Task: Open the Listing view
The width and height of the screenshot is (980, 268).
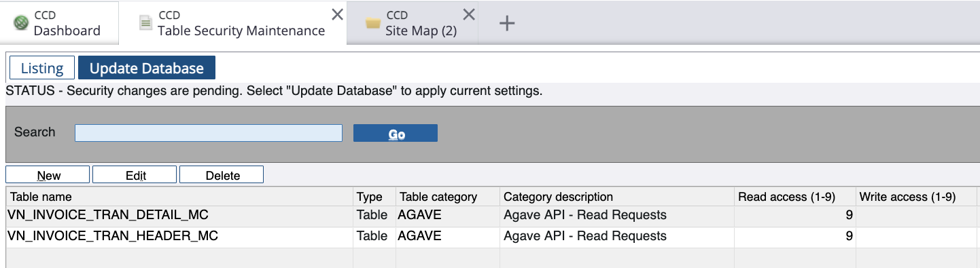Action: [42, 68]
